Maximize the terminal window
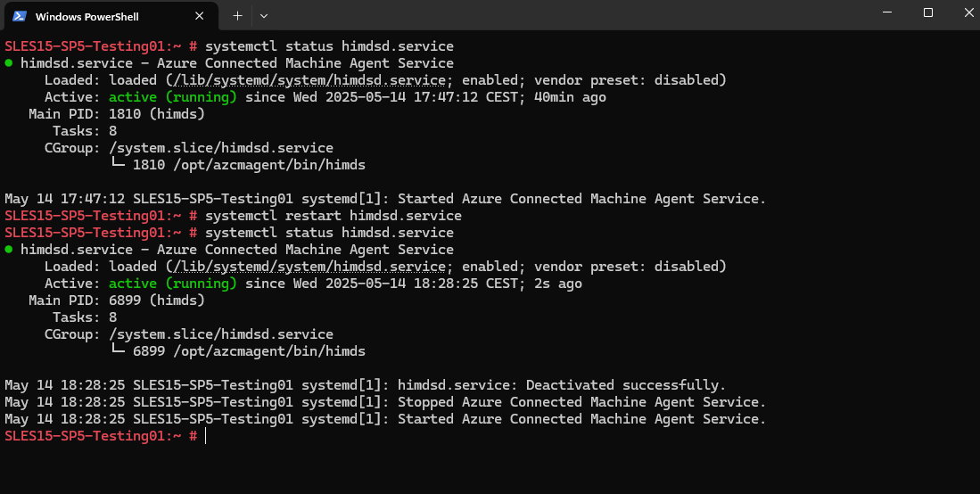Screen dimensions: 980x494 click(928, 12)
